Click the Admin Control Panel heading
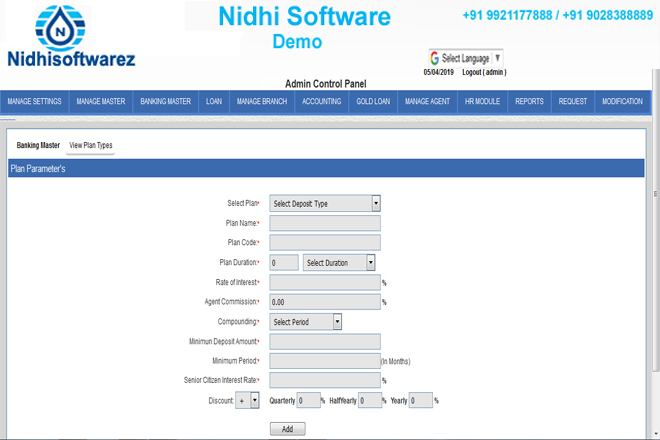The image size is (660, 440). tap(326, 84)
